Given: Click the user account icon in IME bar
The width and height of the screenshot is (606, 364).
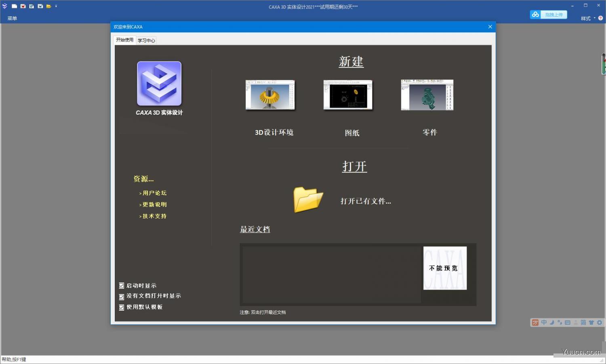Looking at the screenshot, I should click(x=576, y=322).
